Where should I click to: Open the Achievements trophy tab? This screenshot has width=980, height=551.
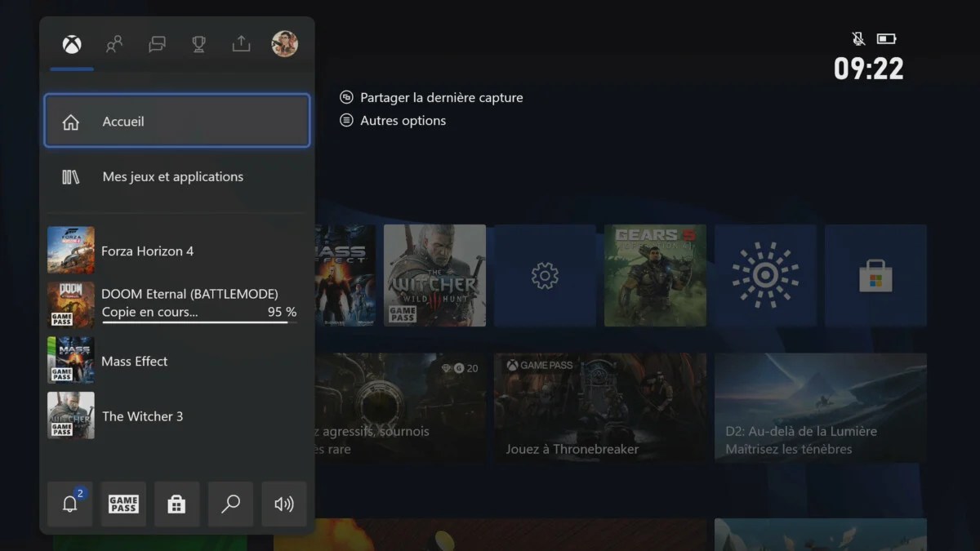click(x=198, y=44)
